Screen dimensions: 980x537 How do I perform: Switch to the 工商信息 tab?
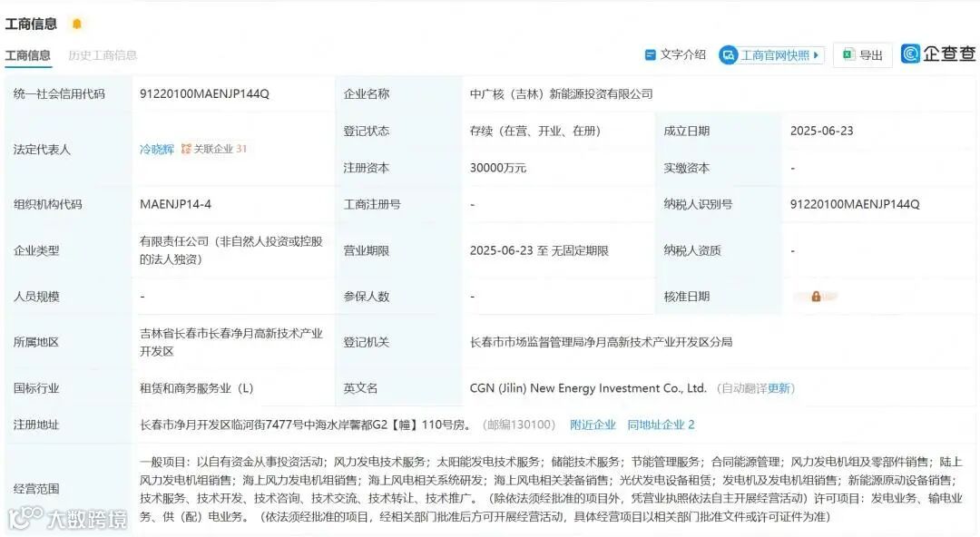(x=27, y=55)
